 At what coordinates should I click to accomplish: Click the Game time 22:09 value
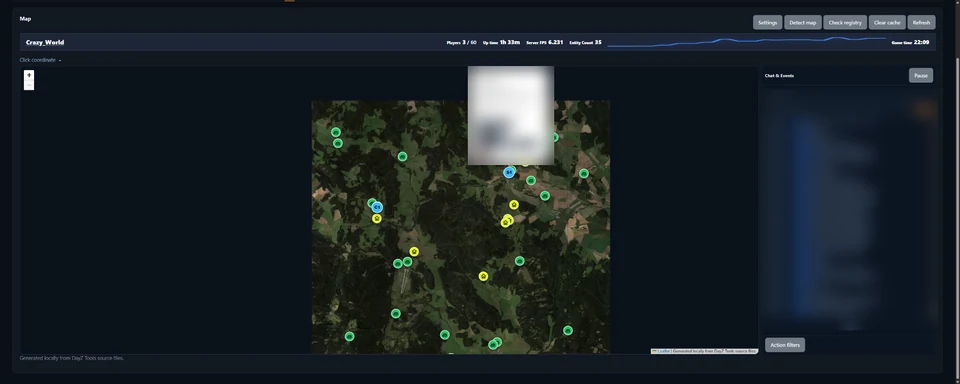910,42
